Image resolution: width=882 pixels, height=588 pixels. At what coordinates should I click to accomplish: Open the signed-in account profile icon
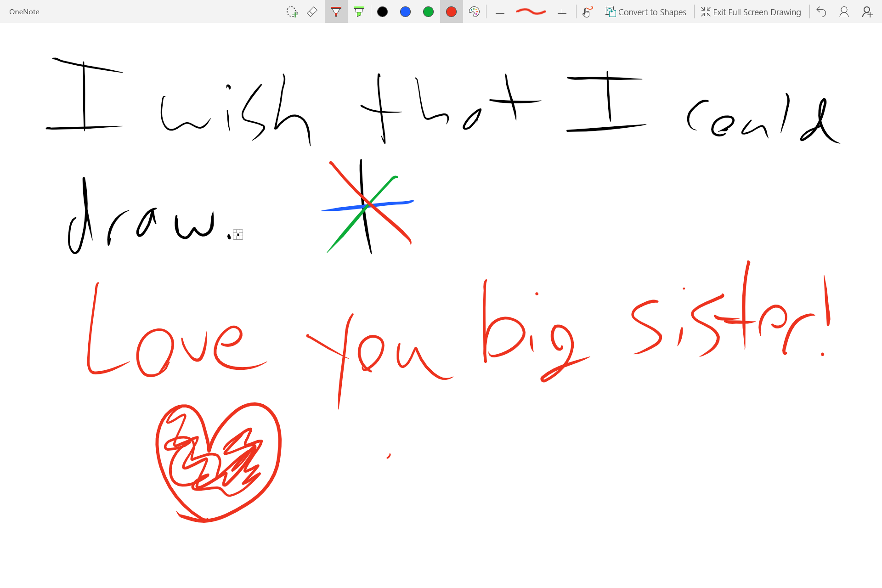pyautogui.click(x=844, y=12)
